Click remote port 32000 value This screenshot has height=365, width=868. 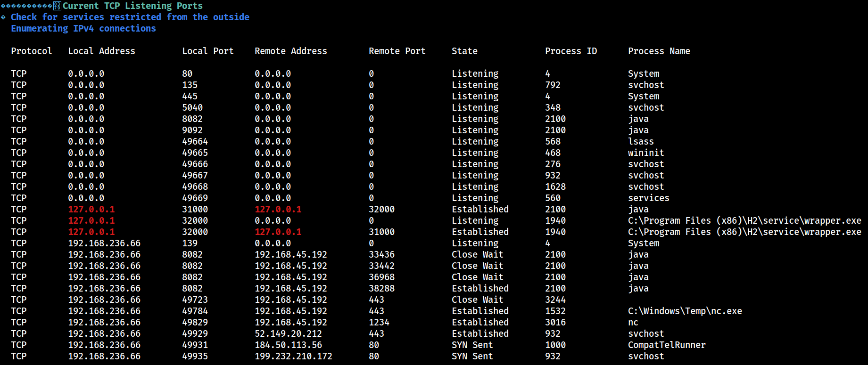coord(382,209)
